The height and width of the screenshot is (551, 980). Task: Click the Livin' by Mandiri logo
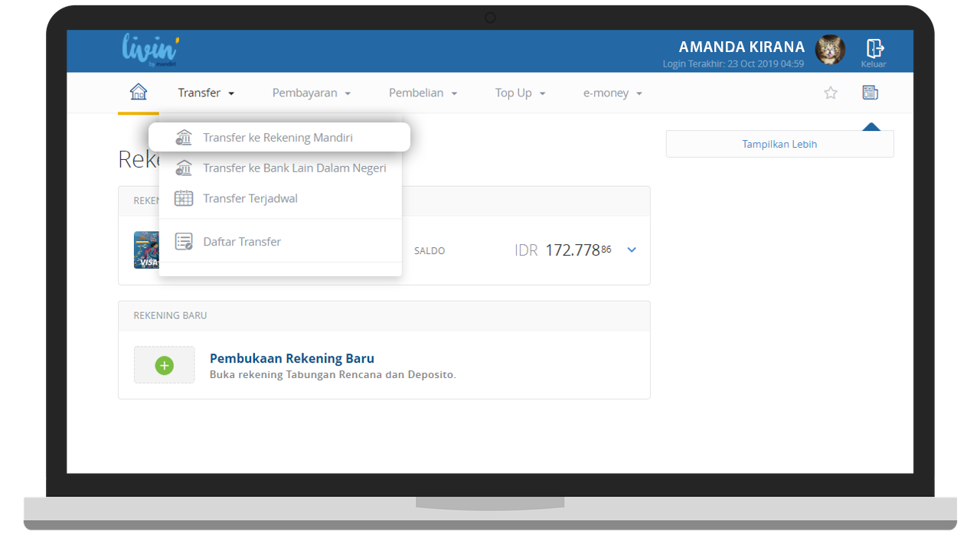coord(150,51)
